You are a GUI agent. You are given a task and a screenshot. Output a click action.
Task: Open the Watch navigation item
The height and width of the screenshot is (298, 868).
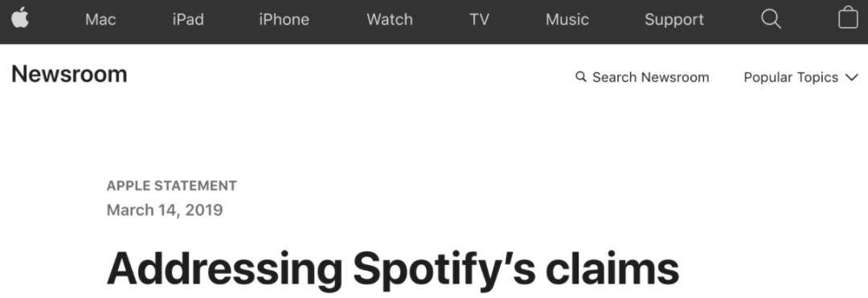click(390, 20)
